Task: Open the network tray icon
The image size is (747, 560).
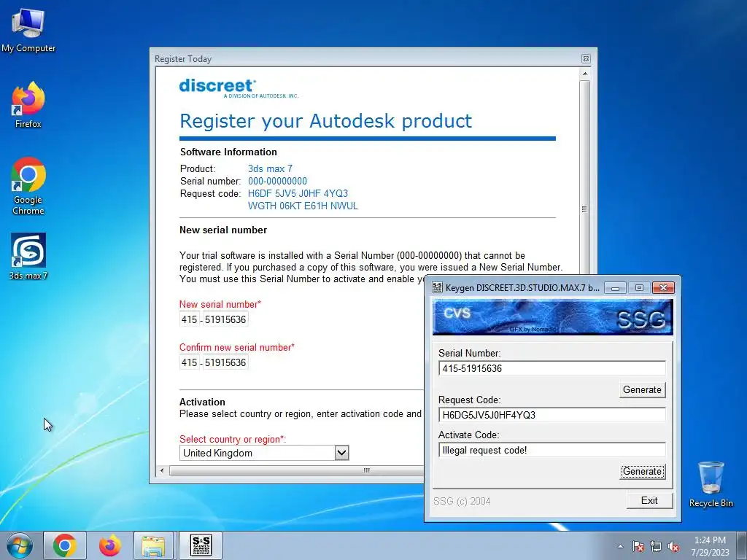Action: [656, 546]
